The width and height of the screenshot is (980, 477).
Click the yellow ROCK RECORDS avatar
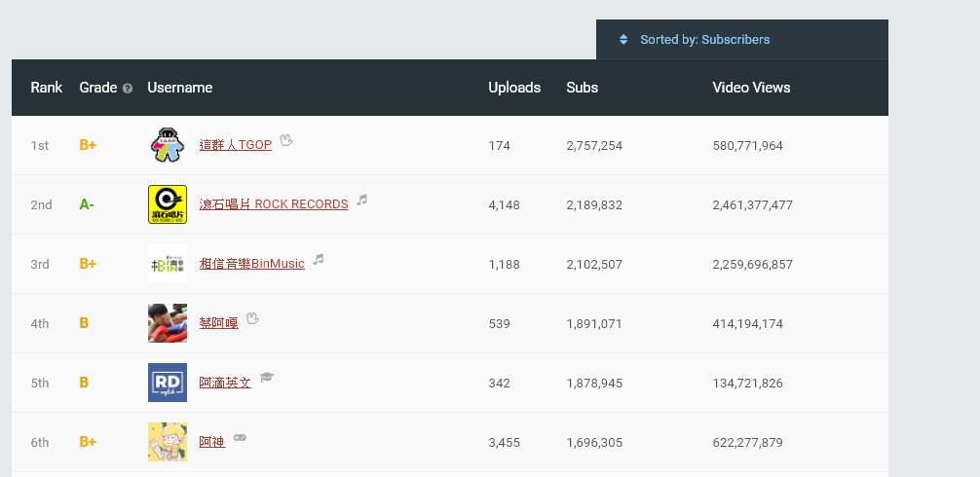click(167, 204)
